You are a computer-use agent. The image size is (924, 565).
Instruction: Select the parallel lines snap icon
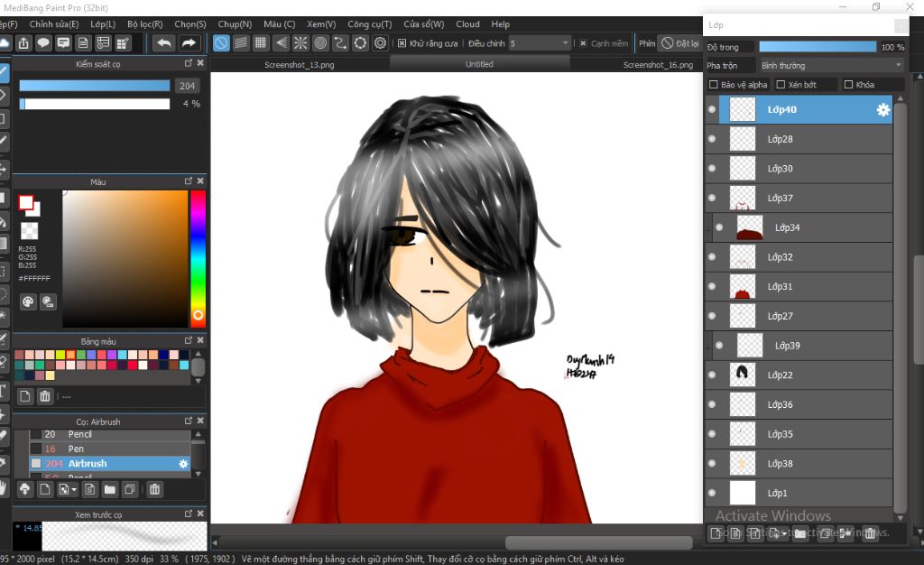point(241,43)
